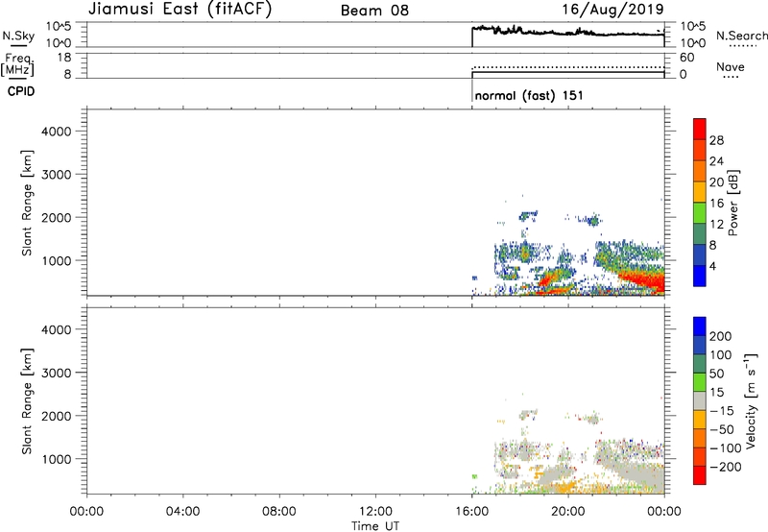This screenshot has height=532, width=768.
Task: Click the "16:00" time tick label
Action: [x=471, y=512]
